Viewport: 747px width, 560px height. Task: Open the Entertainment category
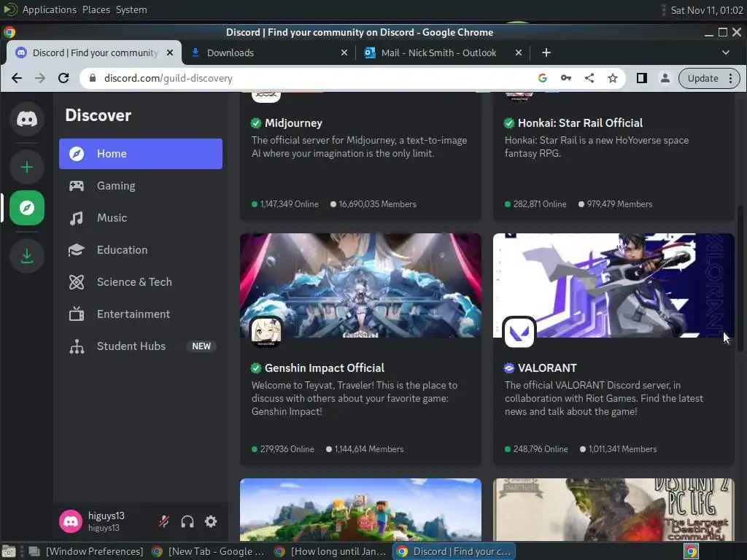(141, 314)
